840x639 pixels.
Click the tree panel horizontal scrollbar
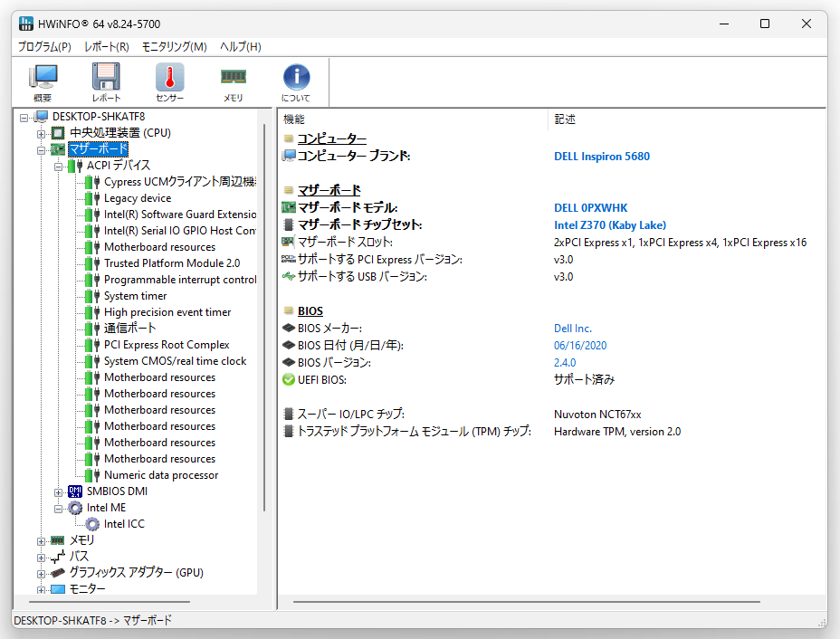click(110, 602)
